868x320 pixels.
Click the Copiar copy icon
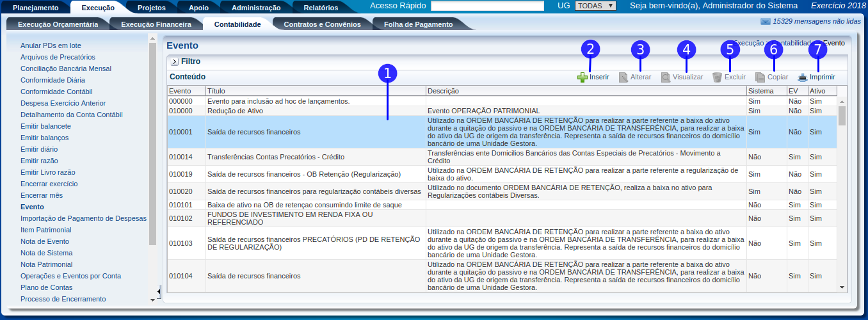click(760, 77)
